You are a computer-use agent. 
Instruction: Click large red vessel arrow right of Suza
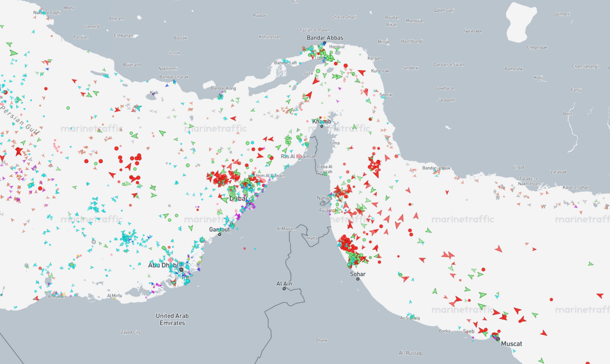click(x=316, y=81)
